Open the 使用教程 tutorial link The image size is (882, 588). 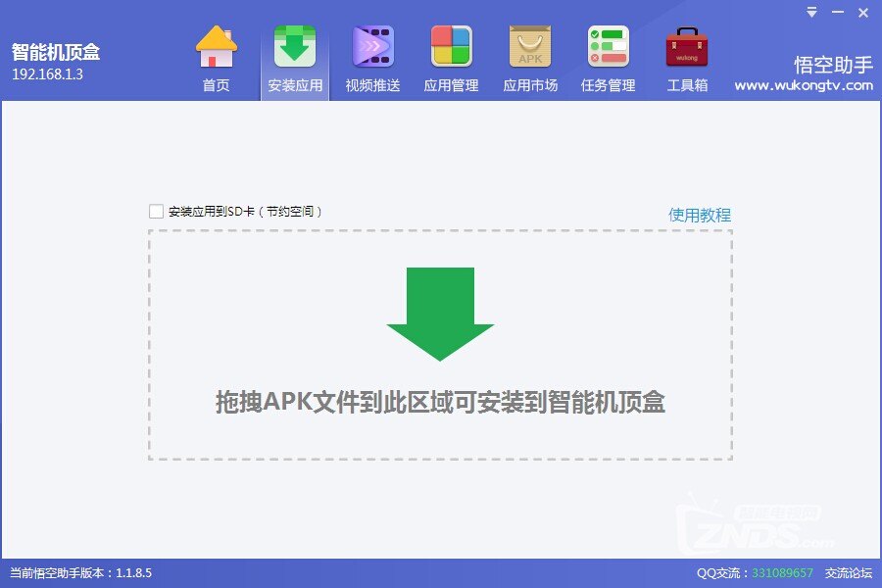click(700, 215)
